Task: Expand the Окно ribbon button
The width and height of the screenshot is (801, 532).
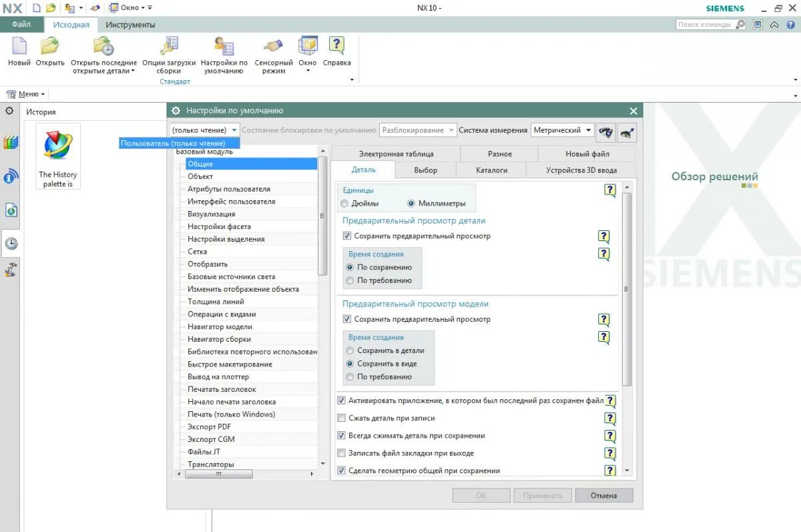Action: click(307, 55)
